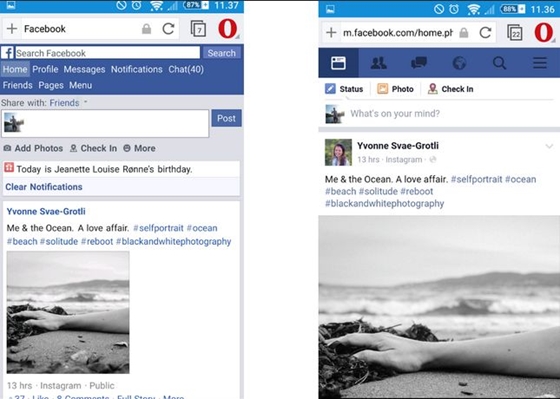Open News Feed icon tab on right
This screenshot has height=399, width=560.
tap(338, 63)
